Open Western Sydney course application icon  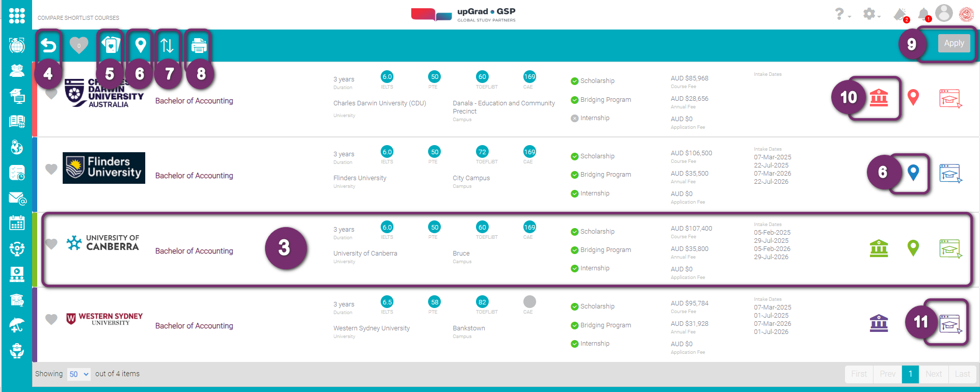[x=950, y=323]
